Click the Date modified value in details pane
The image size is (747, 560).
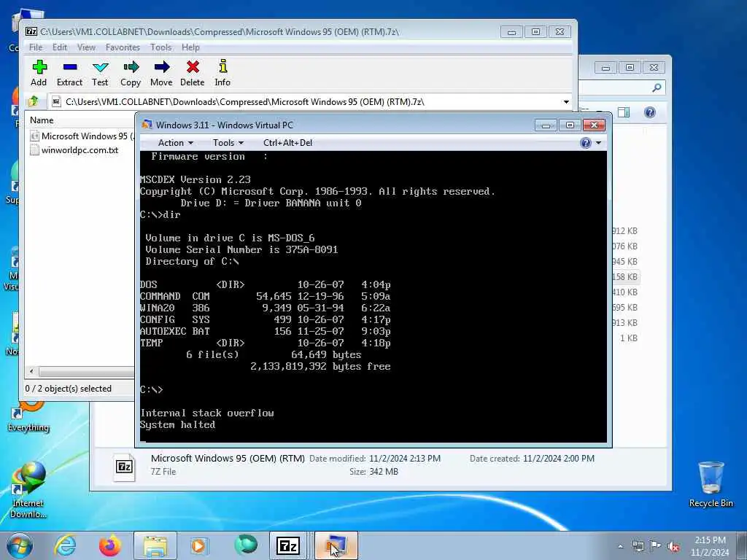[404, 459]
